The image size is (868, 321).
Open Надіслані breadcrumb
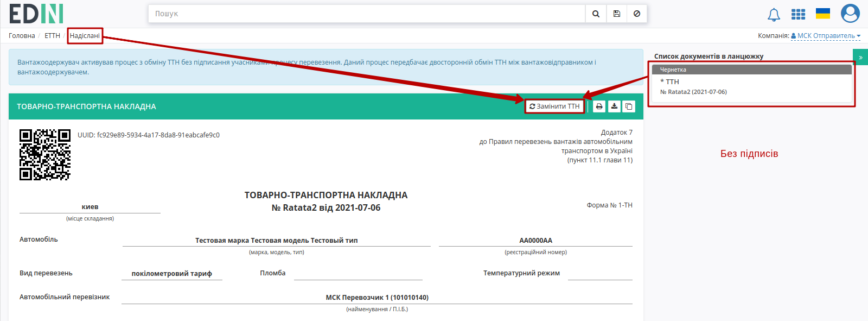[85, 36]
